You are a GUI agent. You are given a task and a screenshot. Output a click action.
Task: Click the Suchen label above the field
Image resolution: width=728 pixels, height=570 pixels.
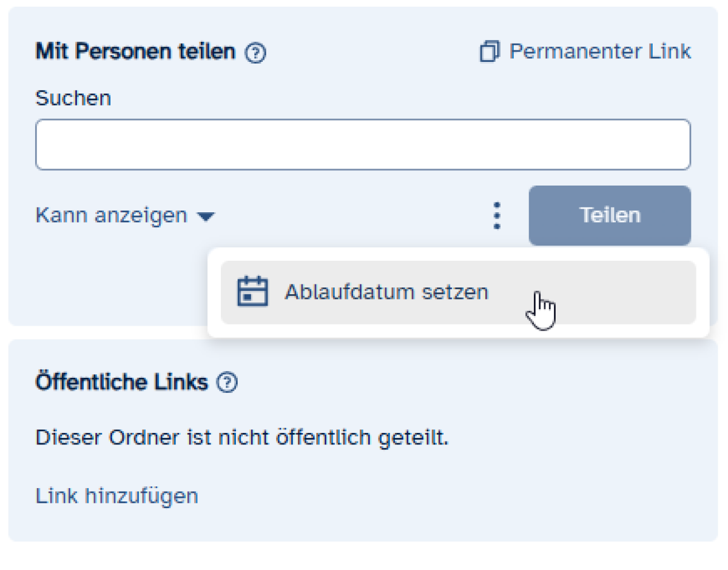tap(73, 98)
